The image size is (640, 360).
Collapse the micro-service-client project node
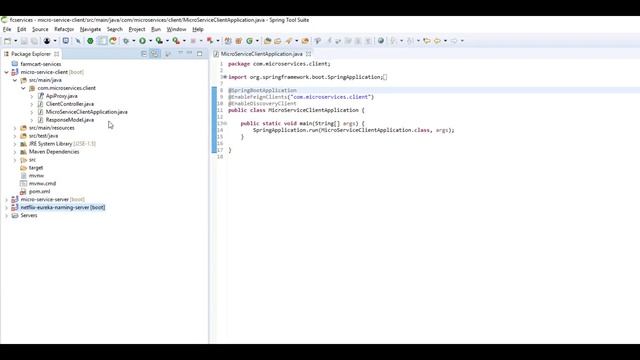pos(6,72)
